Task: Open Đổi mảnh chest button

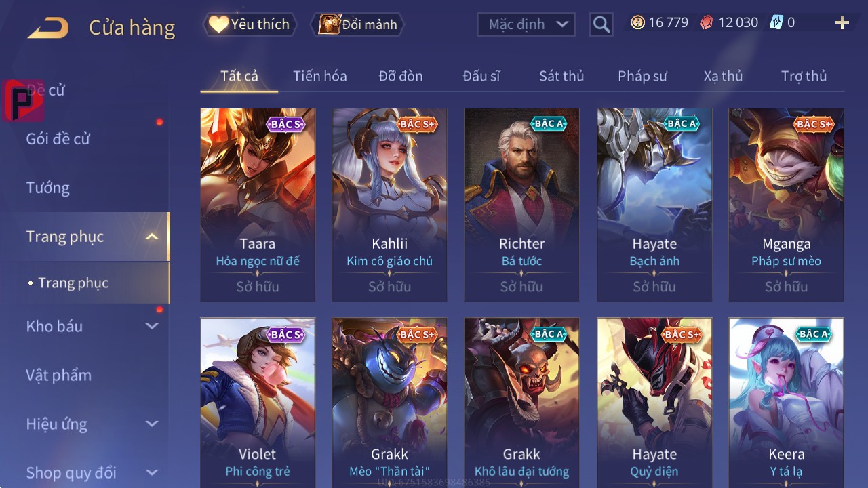Action: coord(357,25)
